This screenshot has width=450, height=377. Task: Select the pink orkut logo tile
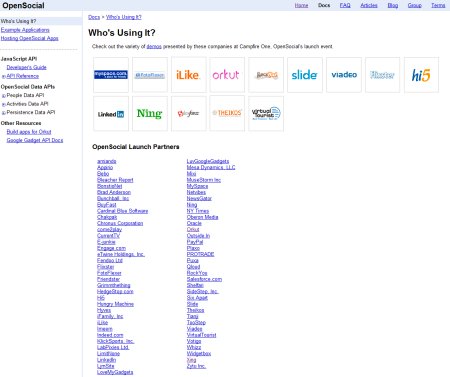point(227,75)
